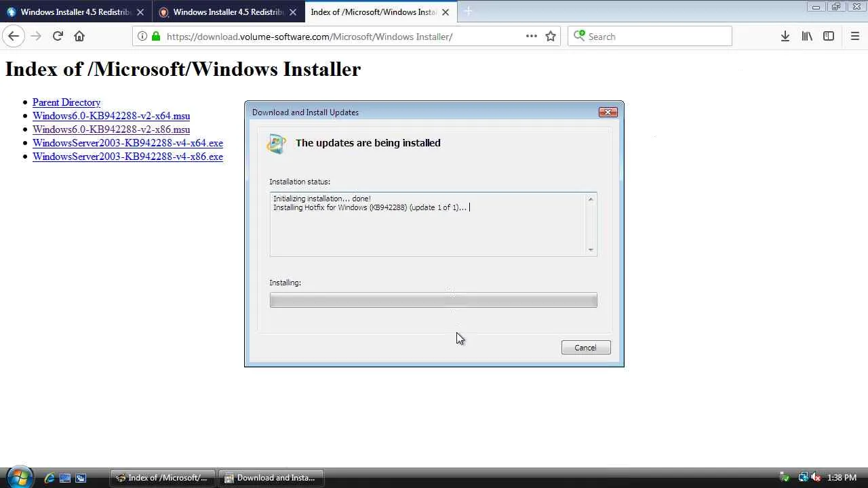Click the green check tray icon
The height and width of the screenshot is (488, 868).
coord(785,478)
